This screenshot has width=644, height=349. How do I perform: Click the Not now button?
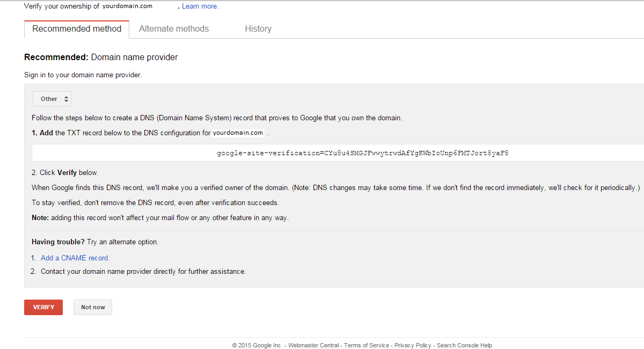[x=93, y=307]
